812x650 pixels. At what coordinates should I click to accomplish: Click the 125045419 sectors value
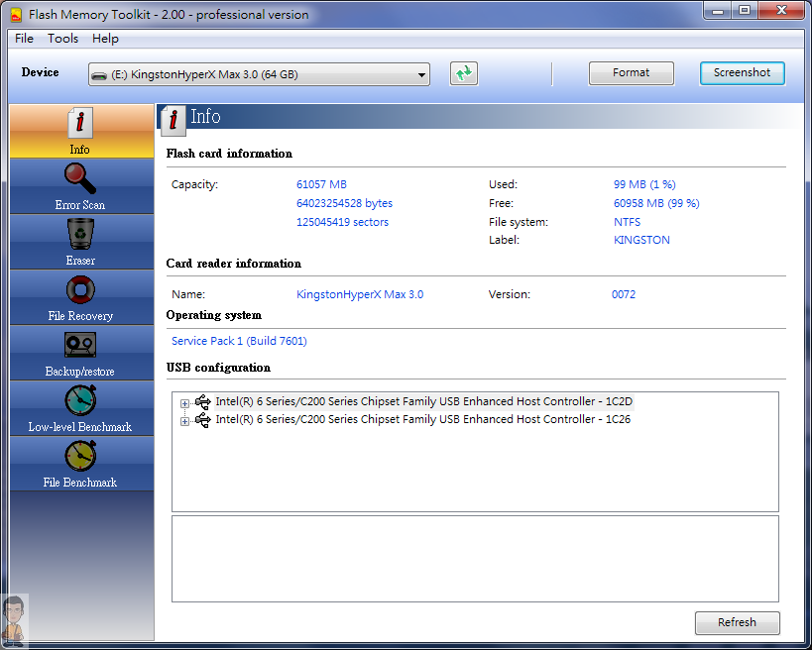pos(342,222)
